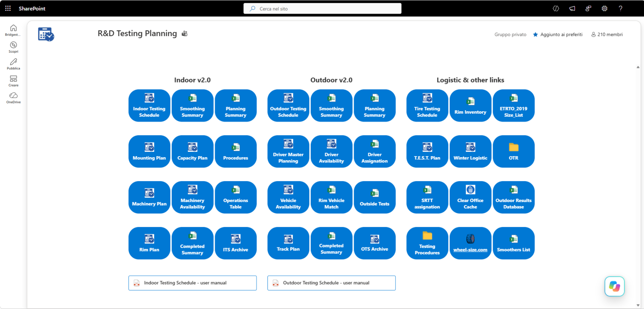Open the Outdoor Testing Schedule user manual
644x309 pixels.
point(331,283)
